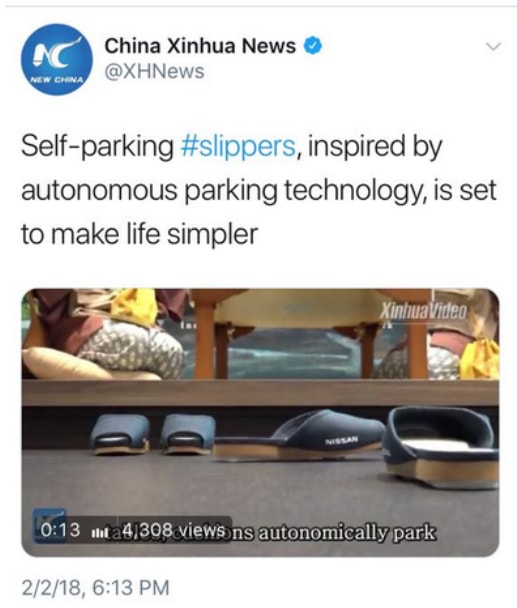517x608 pixels.
Task: Click the blue verified badge
Action: (x=313, y=46)
